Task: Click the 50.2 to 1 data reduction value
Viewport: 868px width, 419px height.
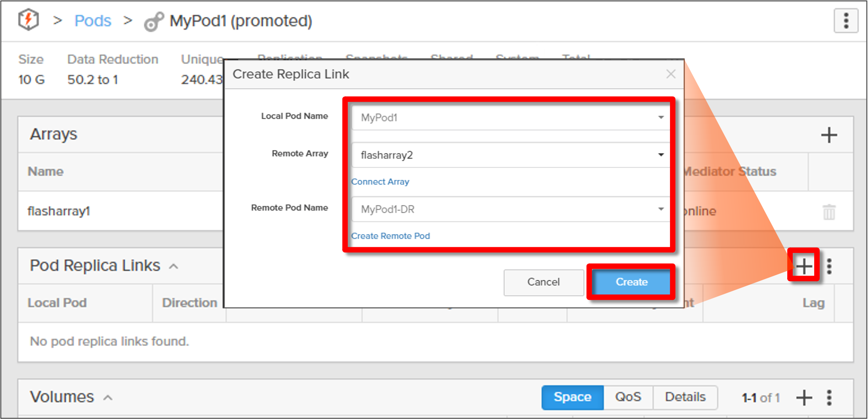Action: (x=93, y=79)
